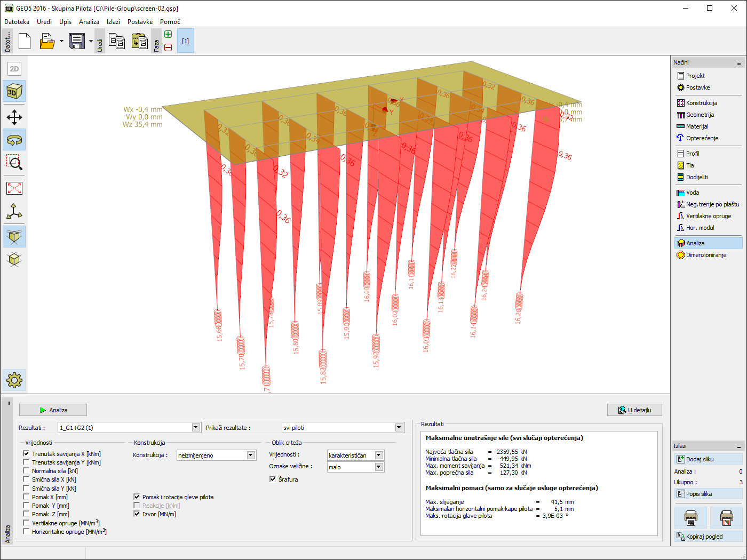The image size is (747, 560).
Task: Open the Rezultati load case dropdown
Action: 195,428
